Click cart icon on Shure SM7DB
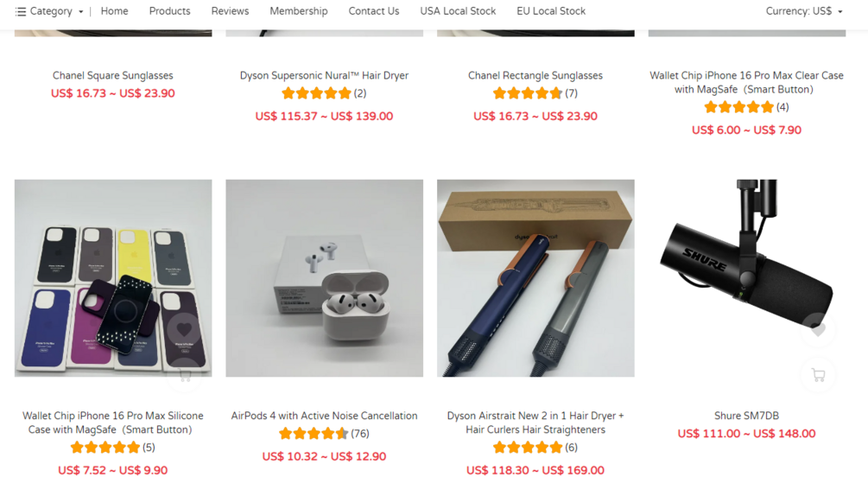This screenshot has width=868, height=490. 818,375
